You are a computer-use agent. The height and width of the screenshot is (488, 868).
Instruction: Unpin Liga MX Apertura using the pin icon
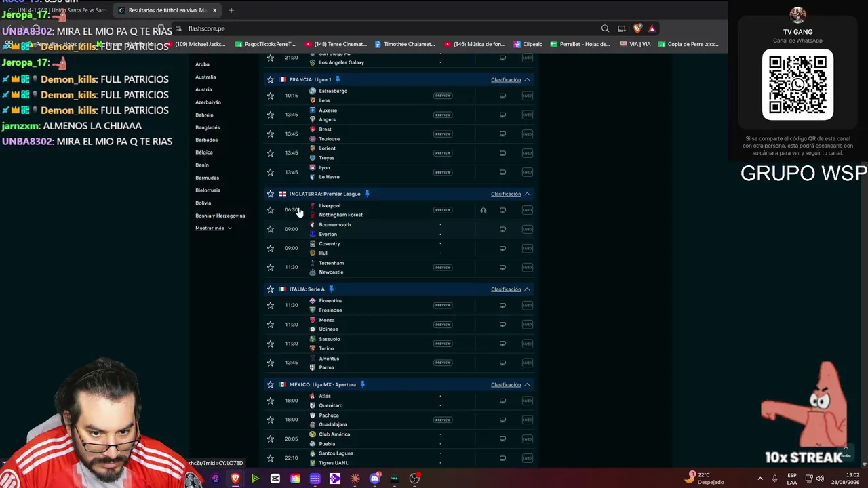tap(362, 385)
